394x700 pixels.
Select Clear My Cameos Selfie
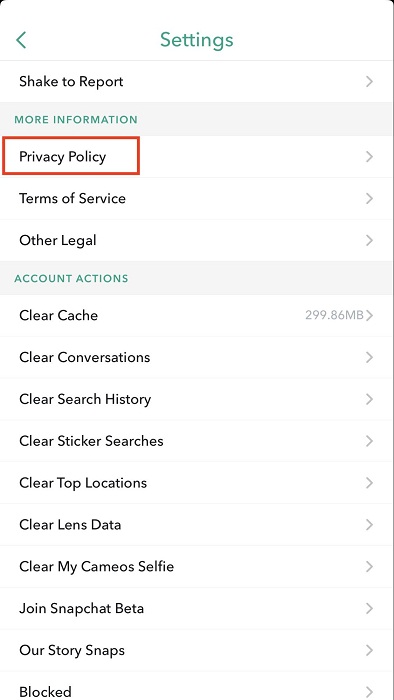tap(197, 567)
